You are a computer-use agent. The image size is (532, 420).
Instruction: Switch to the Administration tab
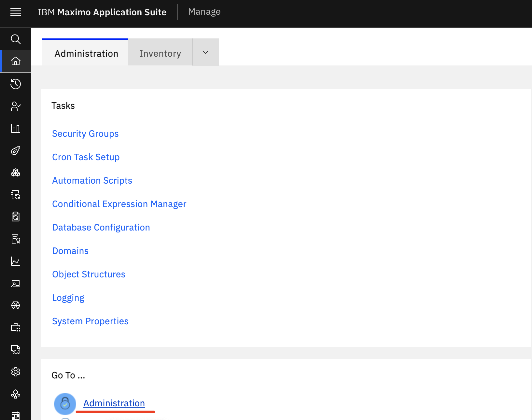[x=85, y=53]
